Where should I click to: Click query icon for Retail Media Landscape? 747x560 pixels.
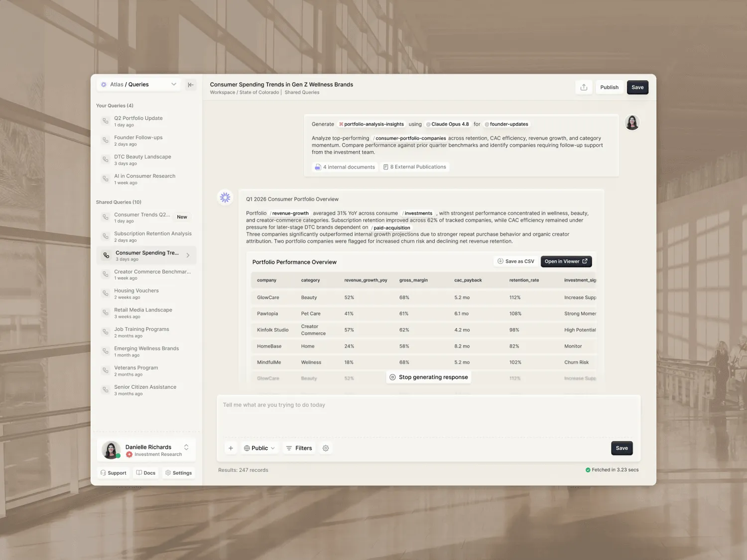point(105,313)
